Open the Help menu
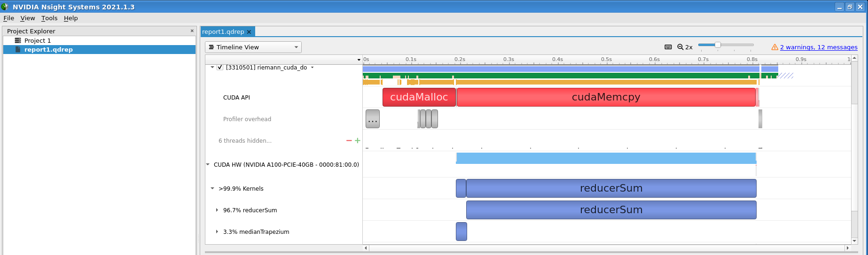 click(71, 18)
